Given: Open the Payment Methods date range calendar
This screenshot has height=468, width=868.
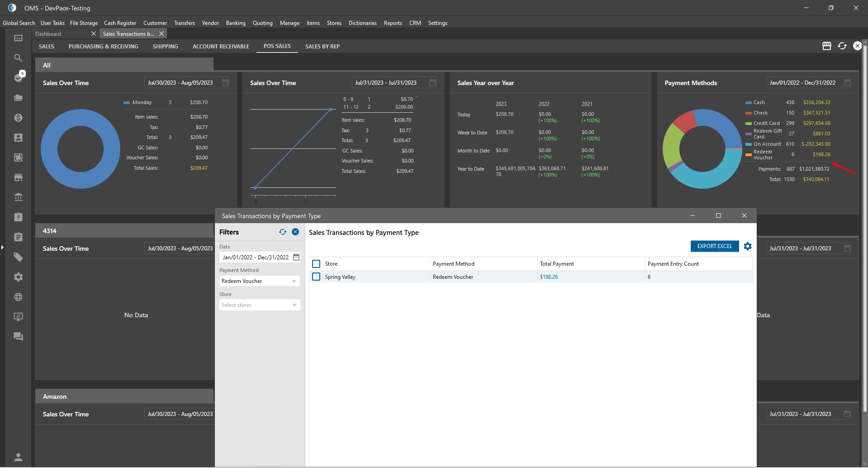Looking at the screenshot, I should (x=847, y=83).
